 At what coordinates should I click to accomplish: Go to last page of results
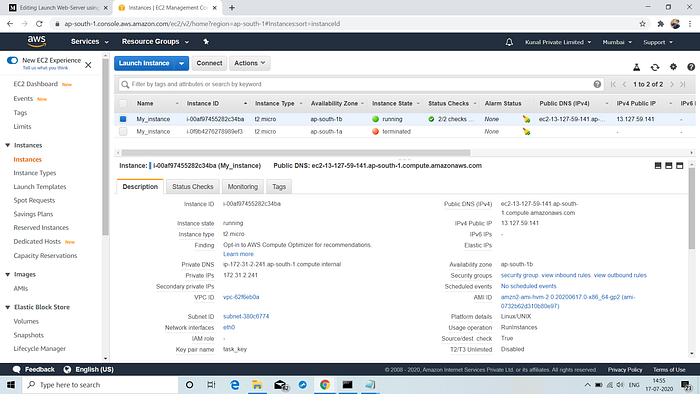[683, 84]
